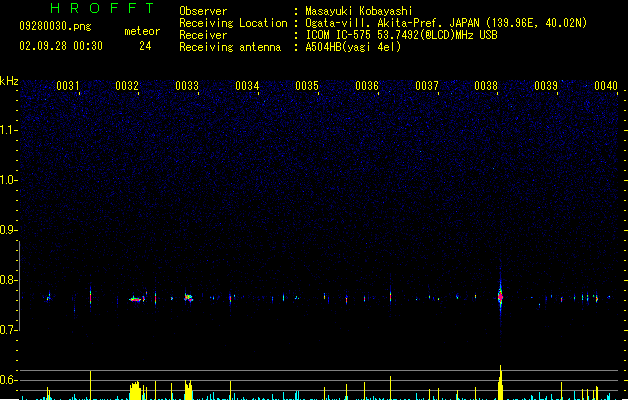Click the strong meteor echo near 0038
The height and width of the screenshot is (400, 629).
click(500, 296)
